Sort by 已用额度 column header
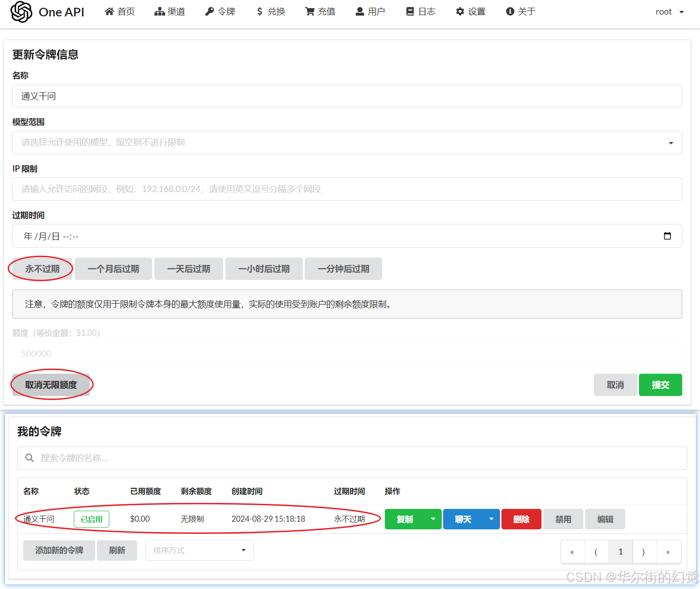700x589 pixels. point(146,491)
